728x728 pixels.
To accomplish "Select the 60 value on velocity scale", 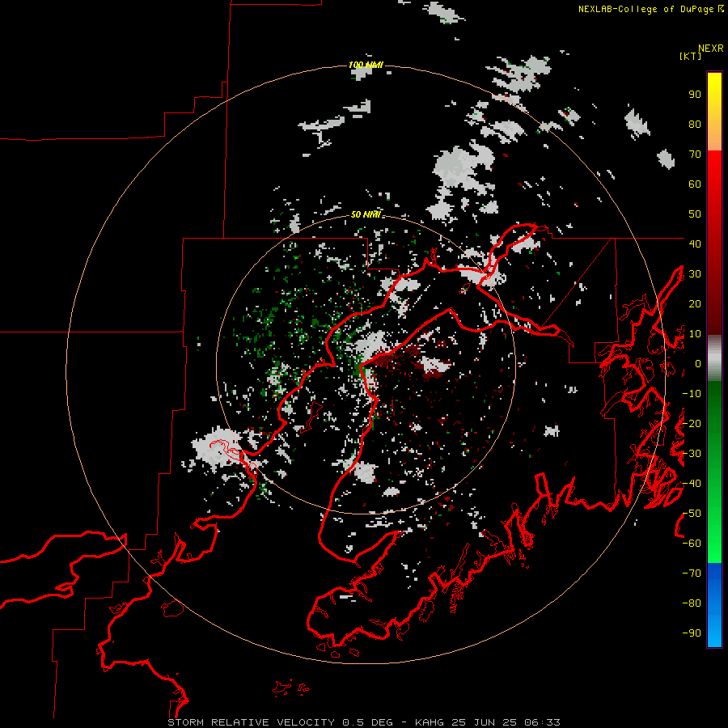I will 695,184.
